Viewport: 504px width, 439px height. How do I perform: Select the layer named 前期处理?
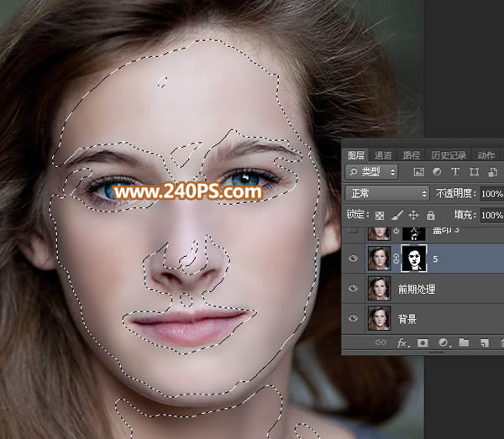click(x=417, y=289)
